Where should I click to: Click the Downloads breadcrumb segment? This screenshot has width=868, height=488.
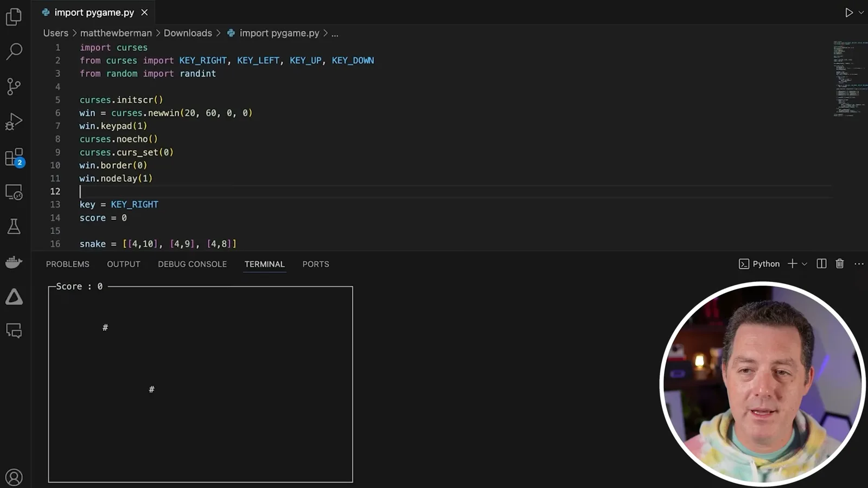tap(188, 33)
